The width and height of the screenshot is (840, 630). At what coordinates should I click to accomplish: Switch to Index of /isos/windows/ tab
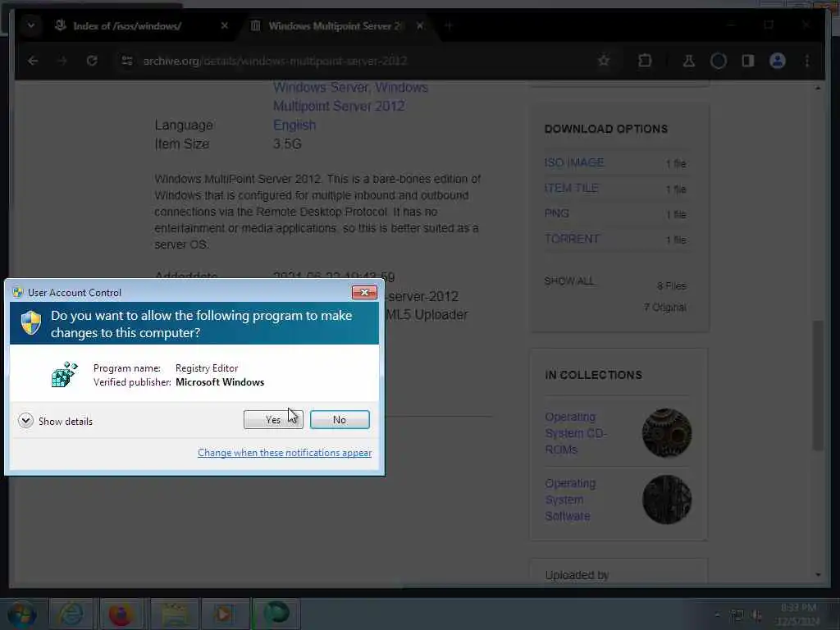tap(127, 25)
